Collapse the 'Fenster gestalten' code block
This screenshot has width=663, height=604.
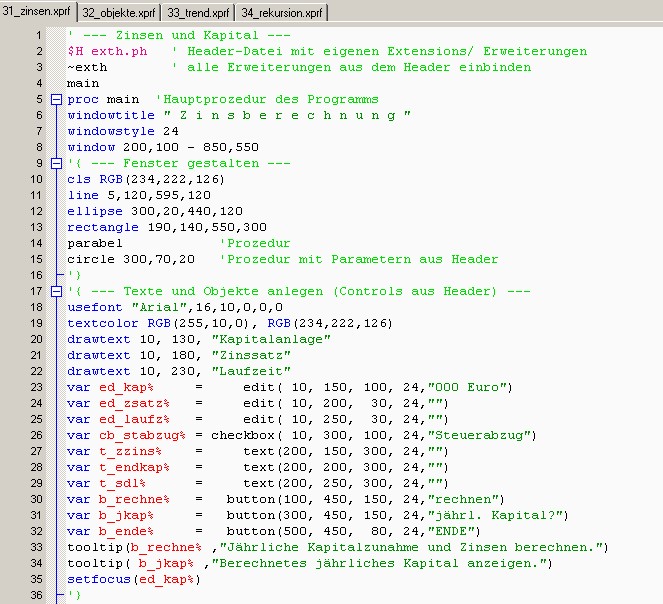coord(56,163)
